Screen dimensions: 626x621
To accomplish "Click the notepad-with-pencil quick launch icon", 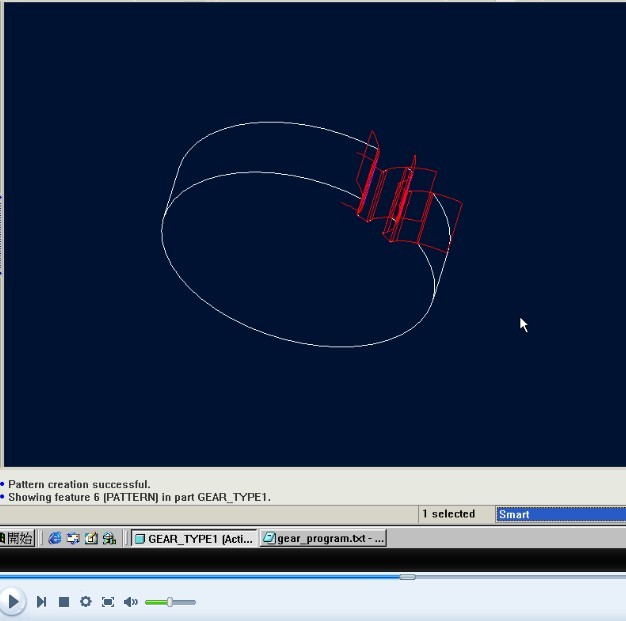I will coord(91,538).
